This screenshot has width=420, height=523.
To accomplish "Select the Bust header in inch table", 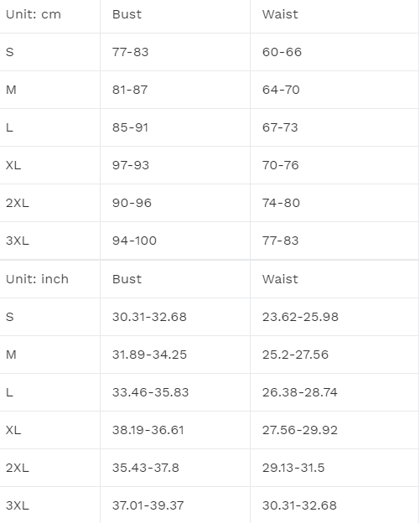I will click(127, 279).
